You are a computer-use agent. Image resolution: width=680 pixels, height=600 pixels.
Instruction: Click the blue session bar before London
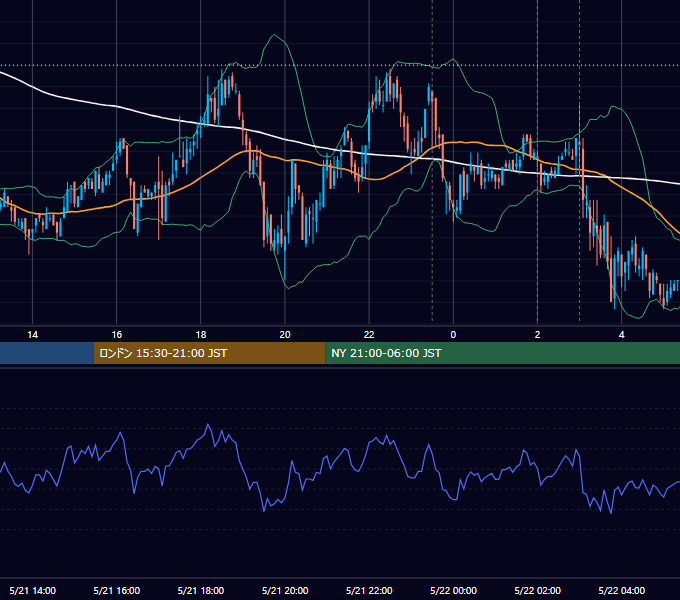(47, 353)
